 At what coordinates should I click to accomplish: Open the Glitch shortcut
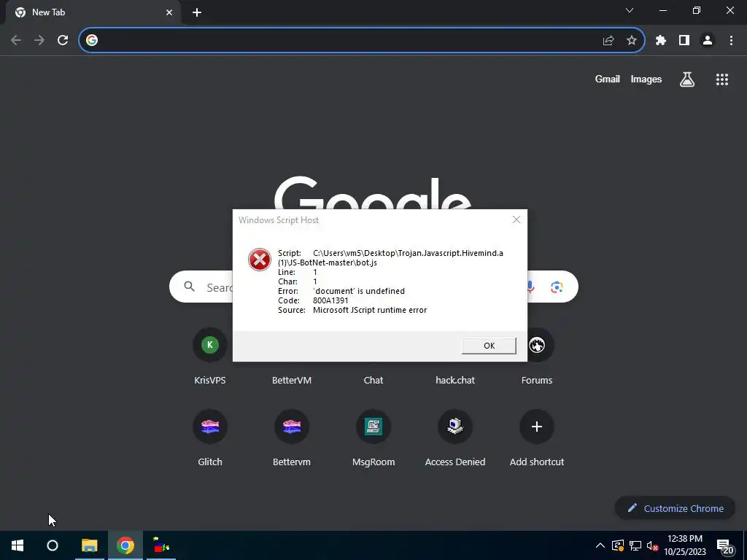[209, 427]
